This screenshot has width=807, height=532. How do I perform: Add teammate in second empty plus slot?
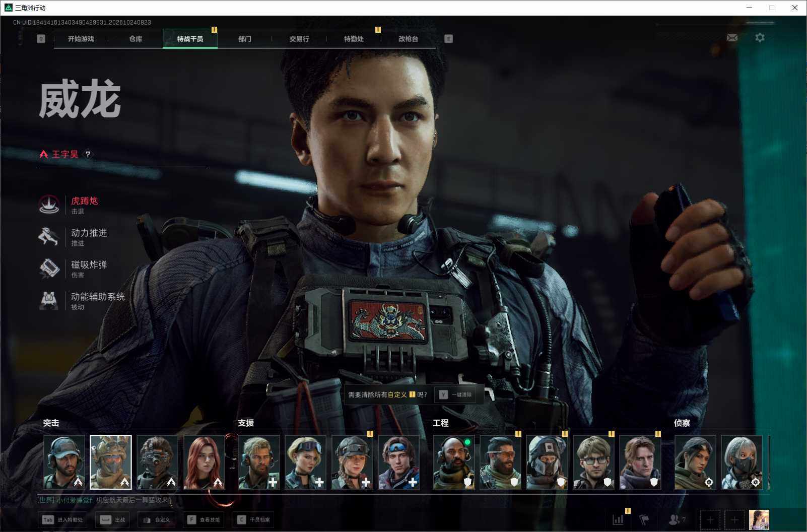734,519
